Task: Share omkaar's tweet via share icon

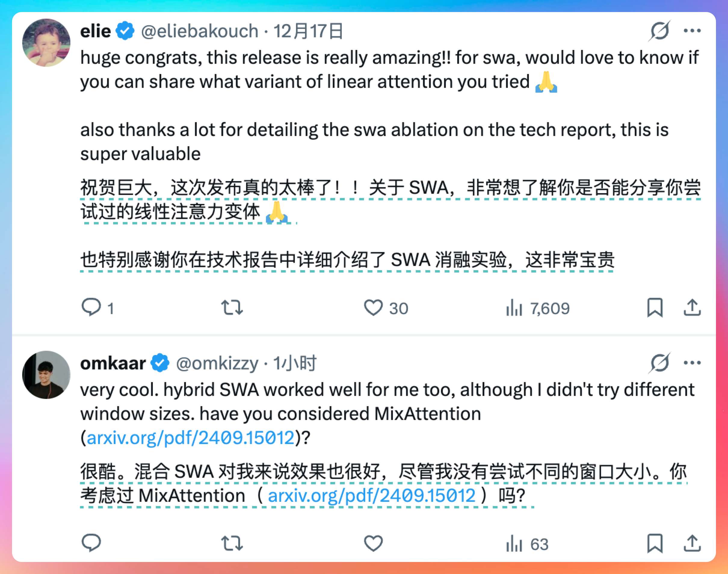Action: pos(692,543)
